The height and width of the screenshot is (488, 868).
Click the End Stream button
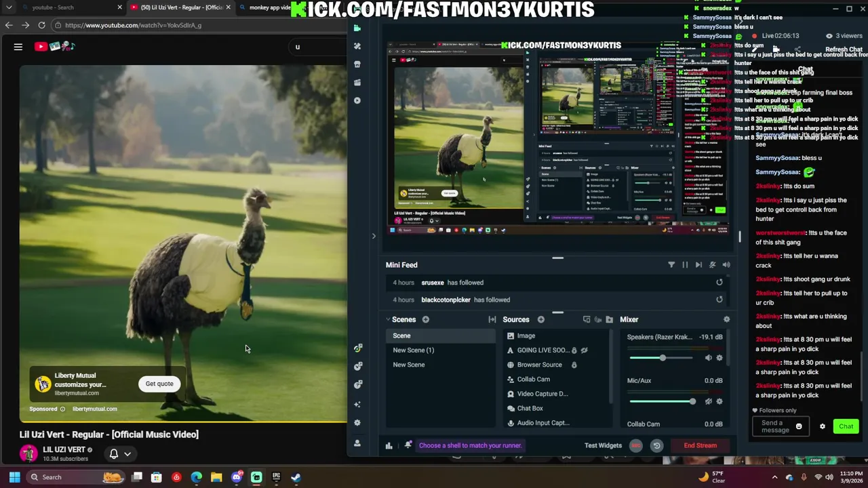click(x=700, y=445)
